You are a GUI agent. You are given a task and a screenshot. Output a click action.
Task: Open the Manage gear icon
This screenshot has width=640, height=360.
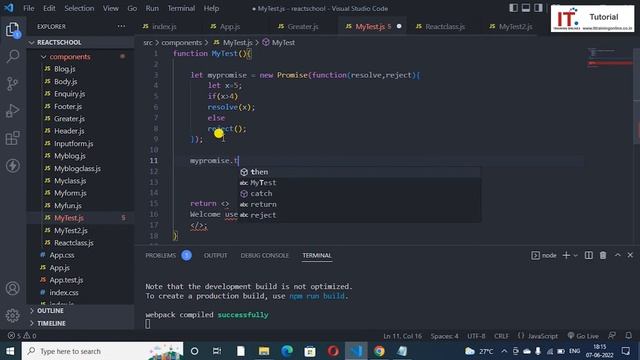point(13,315)
